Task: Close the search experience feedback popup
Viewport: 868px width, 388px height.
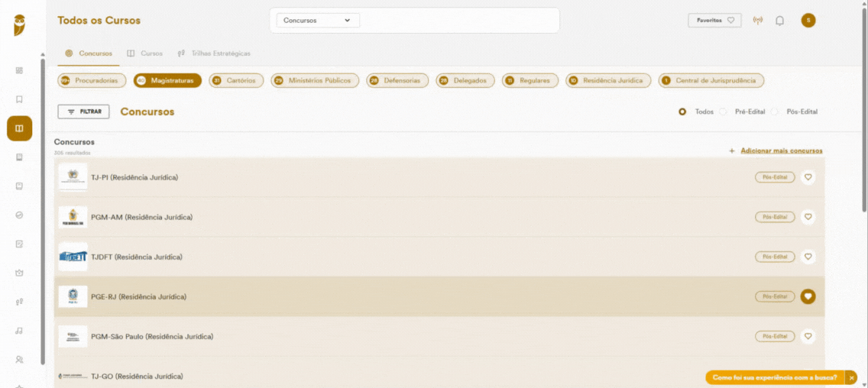Action: (851, 377)
